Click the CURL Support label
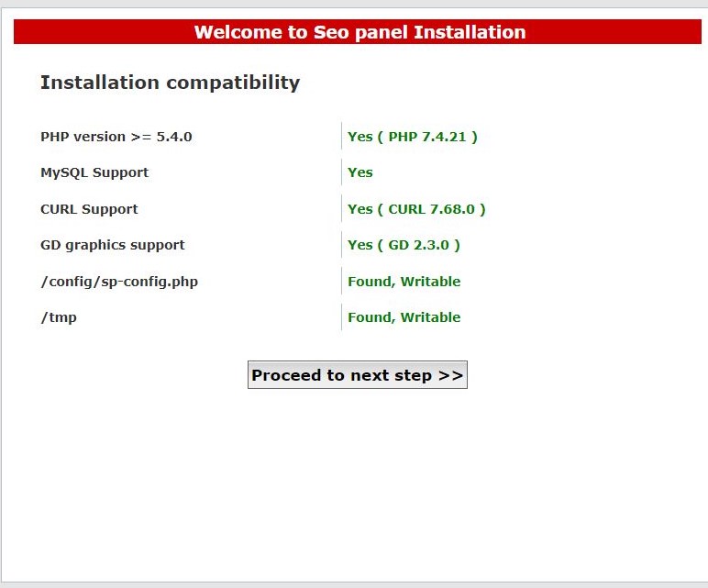This screenshot has height=588, width=708. 89,209
